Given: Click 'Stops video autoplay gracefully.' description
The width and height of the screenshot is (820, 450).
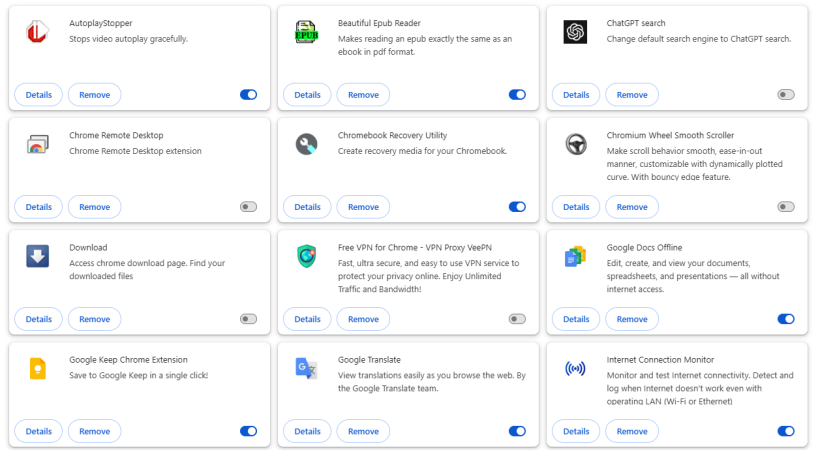Looking at the screenshot, I should point(129,39).
